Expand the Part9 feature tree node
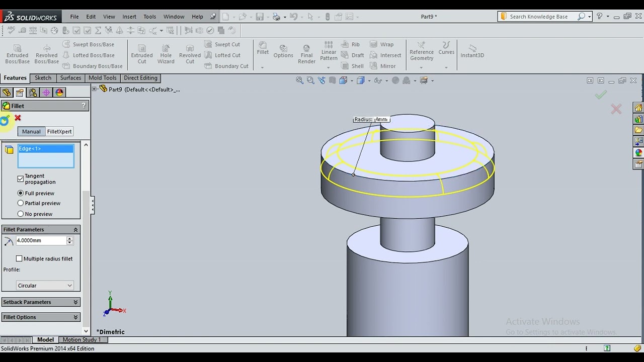Screen dimensions: 644x362 94,89
